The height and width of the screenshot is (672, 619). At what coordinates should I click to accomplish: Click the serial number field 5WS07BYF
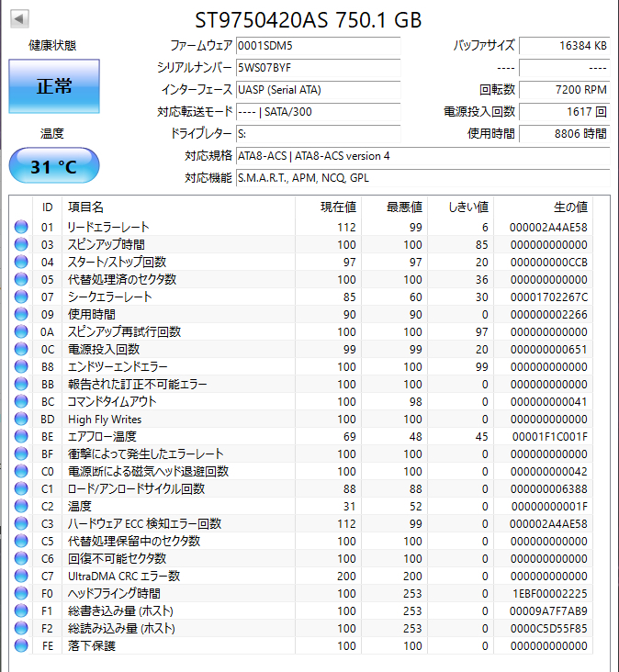tap(318, 68)
